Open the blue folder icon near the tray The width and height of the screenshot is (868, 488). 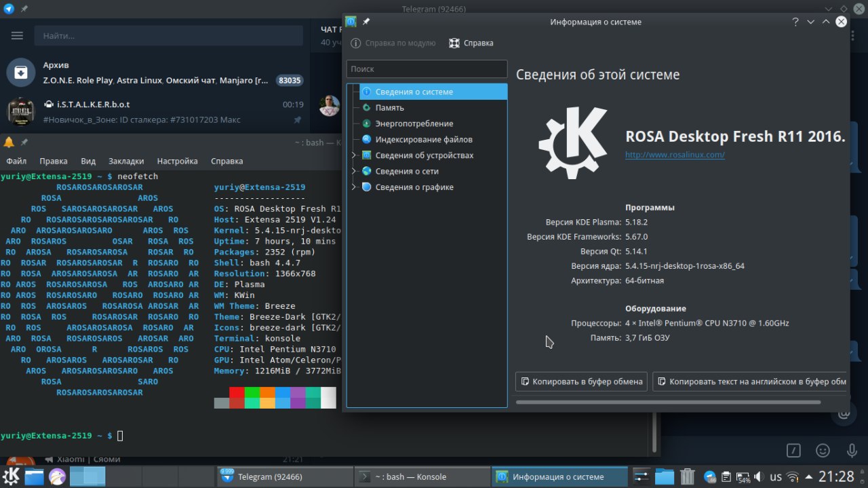point(665,476)
